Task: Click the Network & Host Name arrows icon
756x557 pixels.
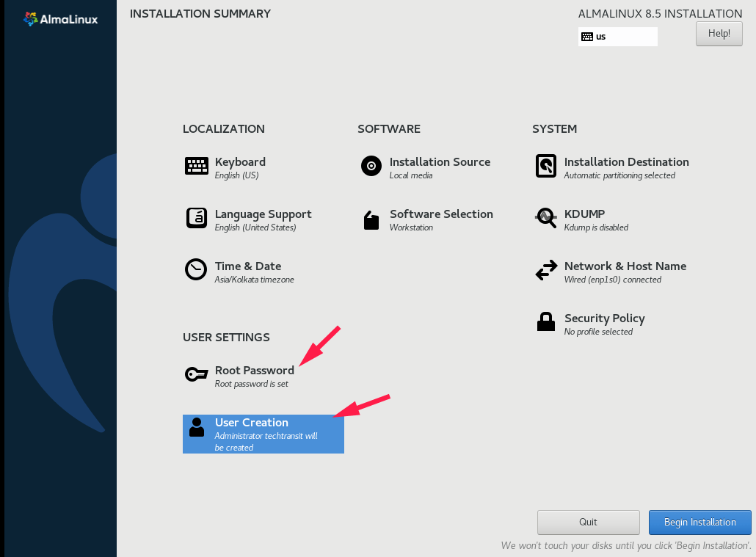Action: point(546,270)
